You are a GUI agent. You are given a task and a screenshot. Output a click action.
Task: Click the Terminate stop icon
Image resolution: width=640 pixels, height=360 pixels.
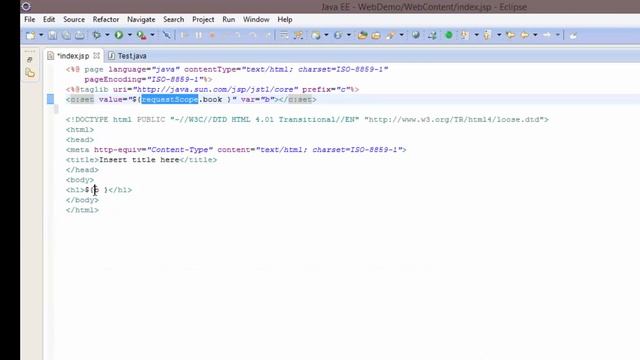(x=212, y=36)
